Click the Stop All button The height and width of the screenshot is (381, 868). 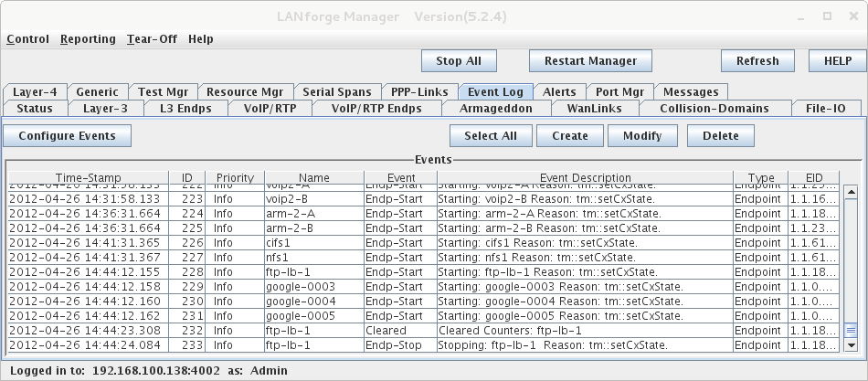(x=459, y=61)
